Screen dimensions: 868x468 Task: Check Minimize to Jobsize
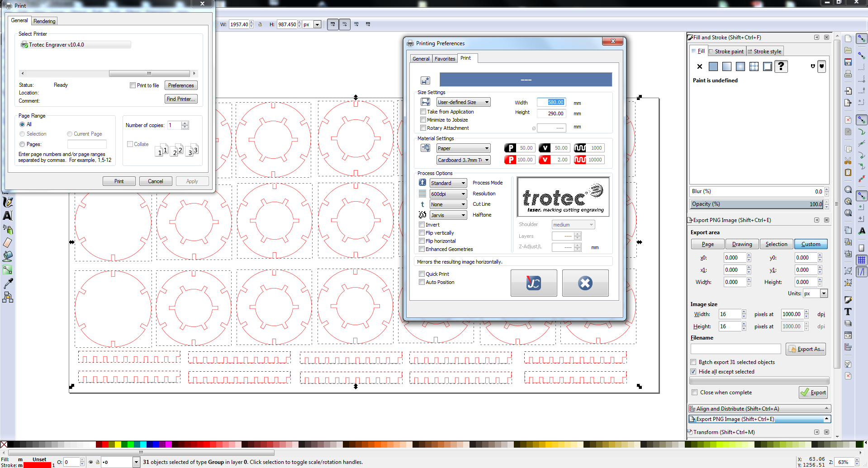click(423, 120)
